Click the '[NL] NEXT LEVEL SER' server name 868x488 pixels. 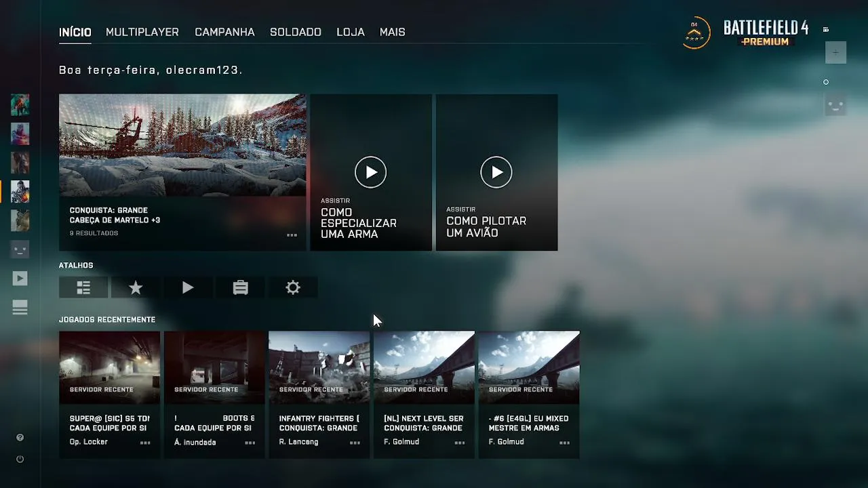coord(424,419)
